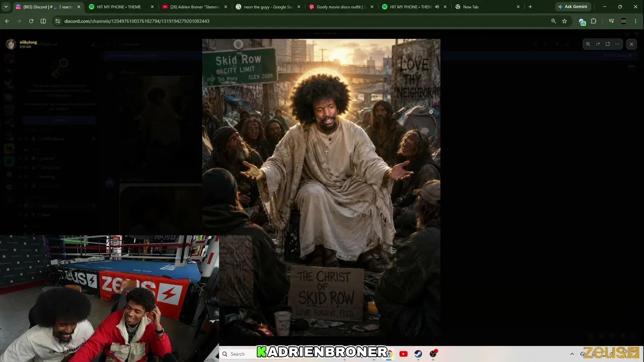644x362 pixels.
Task: Open a new browser tab
Action: coord(530,7)
